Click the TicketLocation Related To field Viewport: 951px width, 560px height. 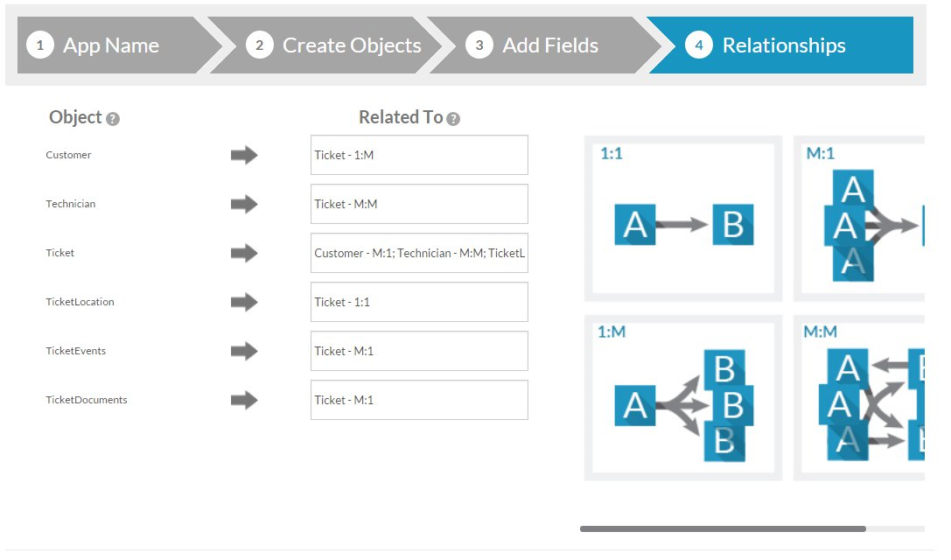pyautogui.click(x=419, y=303)
